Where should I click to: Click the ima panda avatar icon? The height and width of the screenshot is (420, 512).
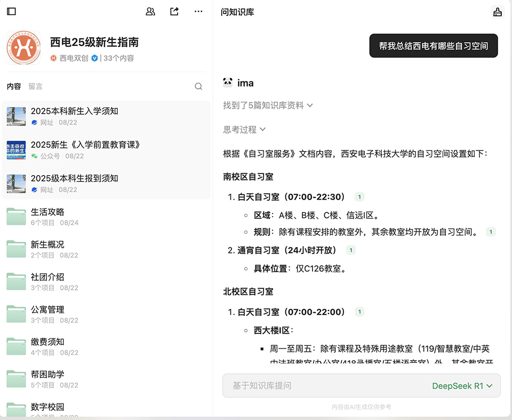click(228, 83)
